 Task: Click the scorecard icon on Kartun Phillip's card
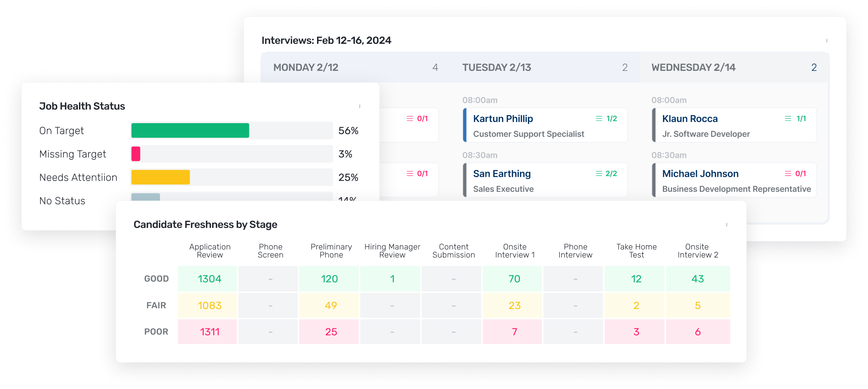coord(599,119)
